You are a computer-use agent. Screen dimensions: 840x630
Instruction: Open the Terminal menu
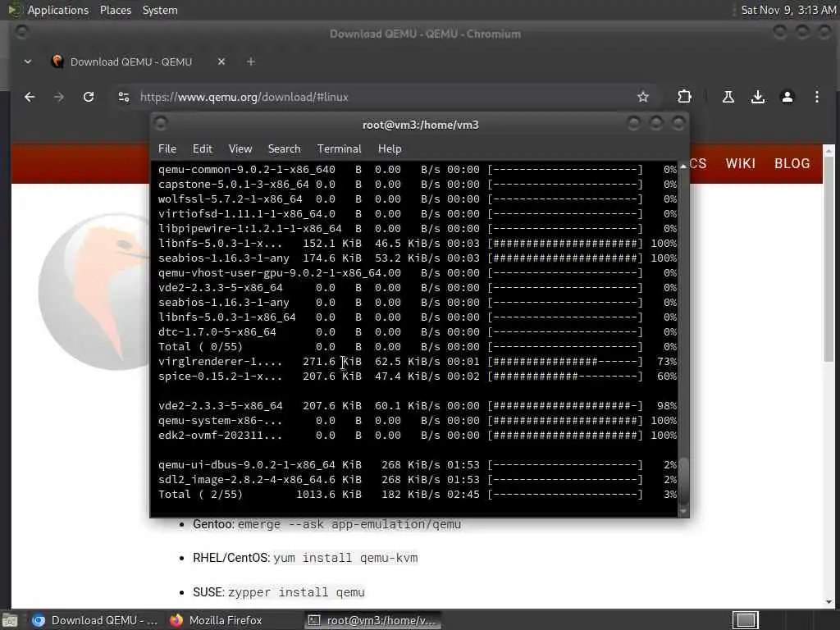[x=339, y=149]
